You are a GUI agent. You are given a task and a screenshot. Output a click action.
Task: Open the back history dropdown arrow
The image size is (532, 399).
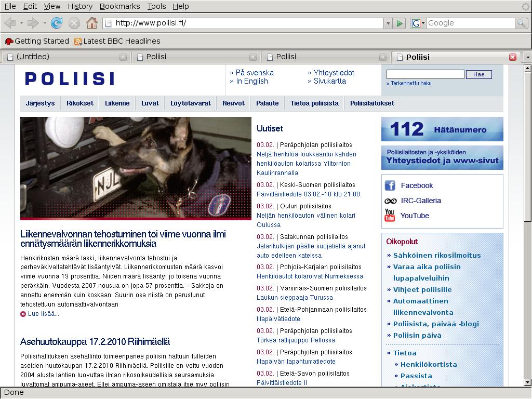21,23
